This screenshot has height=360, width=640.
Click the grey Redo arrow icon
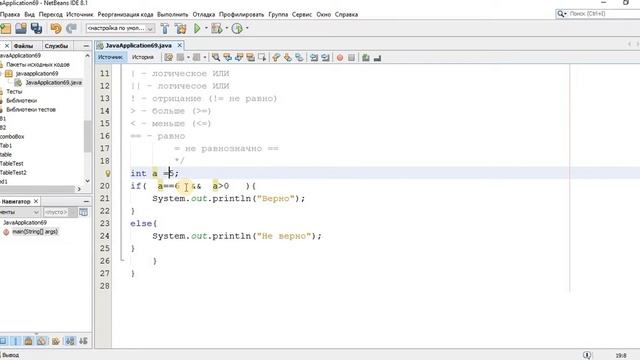click(x=71, y=29)
